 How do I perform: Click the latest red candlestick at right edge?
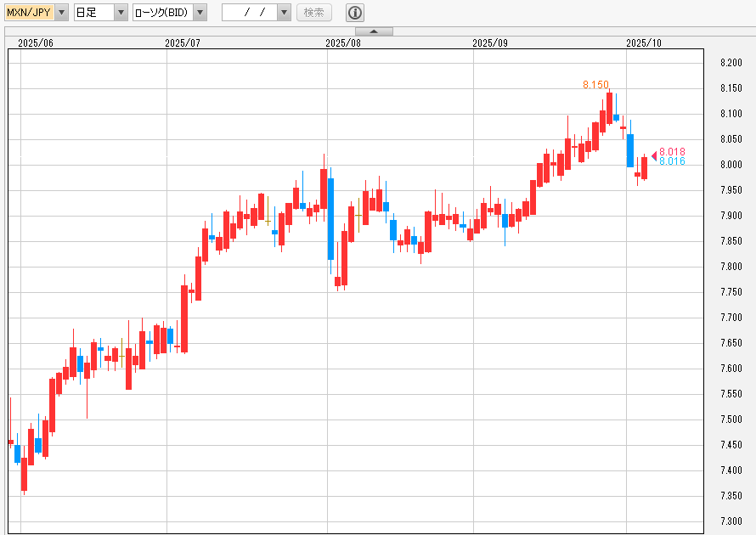click(x=645, y=167)
